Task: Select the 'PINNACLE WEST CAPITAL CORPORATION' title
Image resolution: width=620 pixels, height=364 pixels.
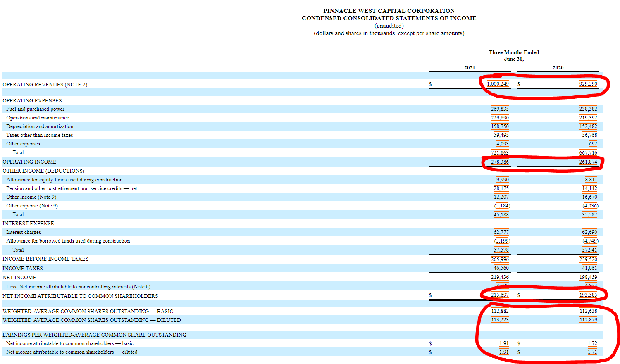Action: tap(389, 11)
